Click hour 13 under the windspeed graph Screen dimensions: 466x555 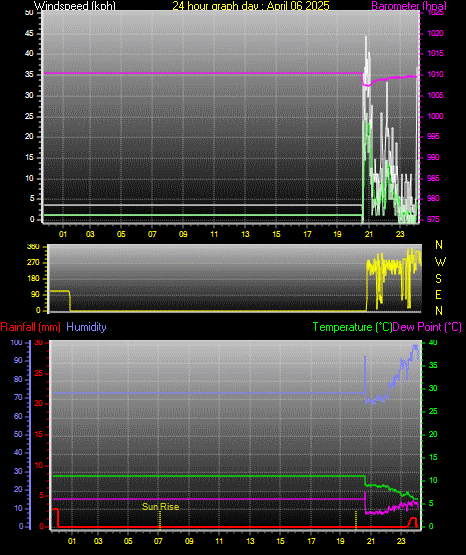coord(245,234)
